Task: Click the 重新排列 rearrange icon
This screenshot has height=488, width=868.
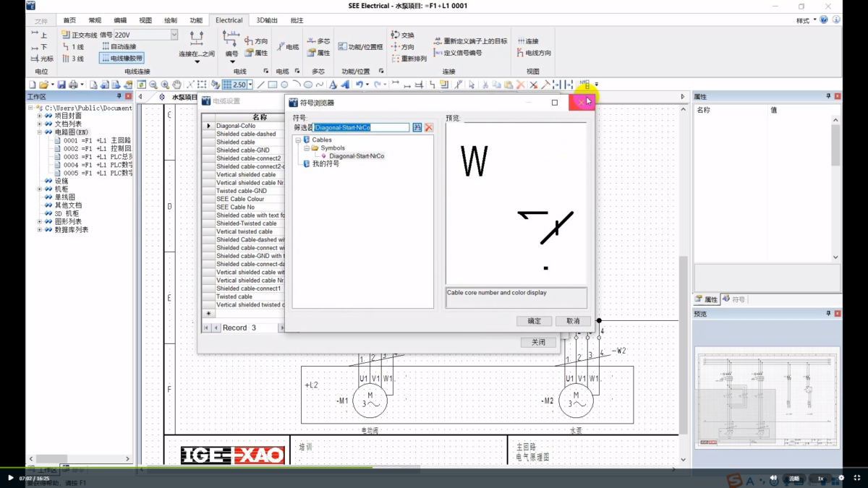Action: (409, 59)
